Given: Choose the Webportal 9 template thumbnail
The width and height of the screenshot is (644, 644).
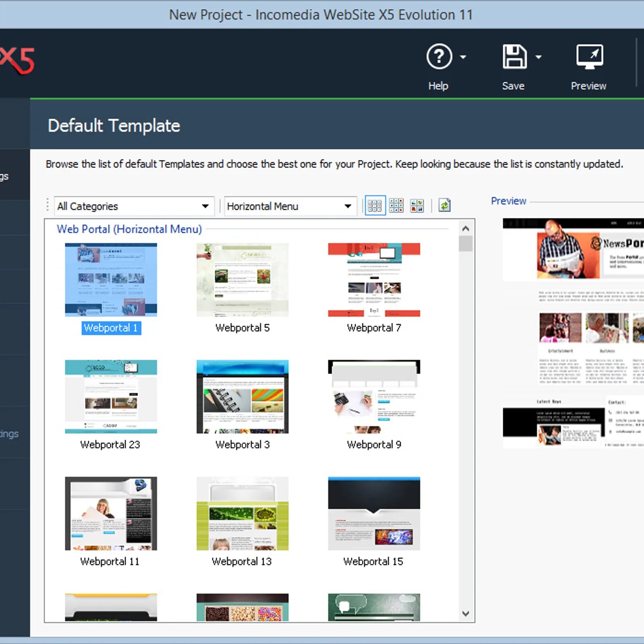Looking at the screenshot, I should pos(374,396).
